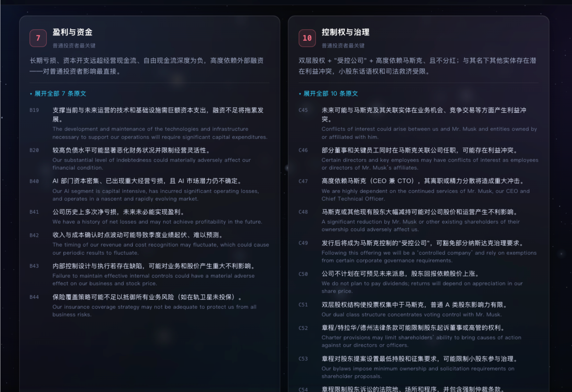Click the headline AI 部门资本密集
The height and width of the screenshot is (392, 572).
coord(148,181)
